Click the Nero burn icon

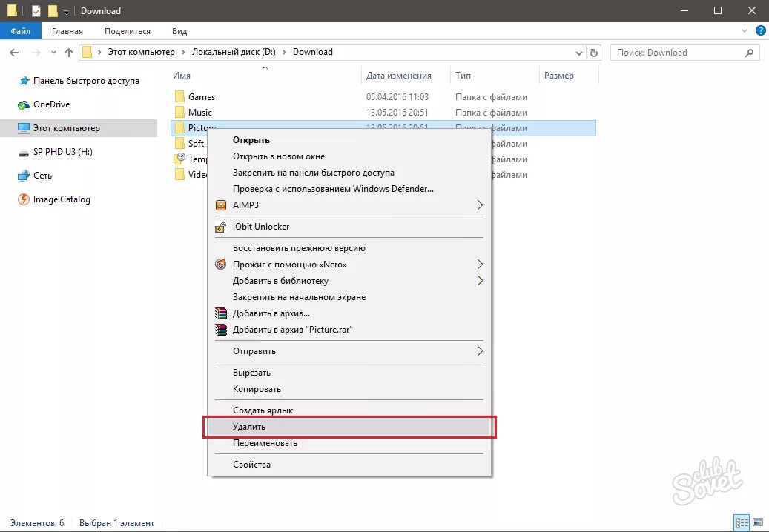[x=221, y=265]
